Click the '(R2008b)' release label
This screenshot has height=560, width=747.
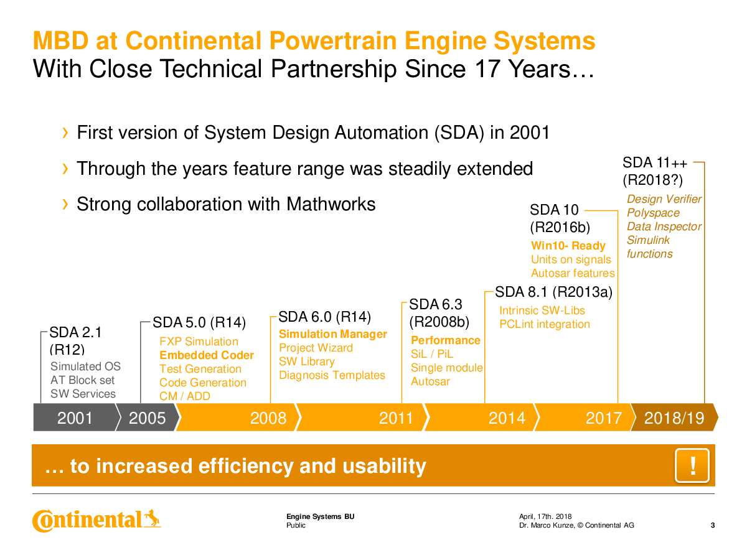pyautogui.click(x=439, y=322)
